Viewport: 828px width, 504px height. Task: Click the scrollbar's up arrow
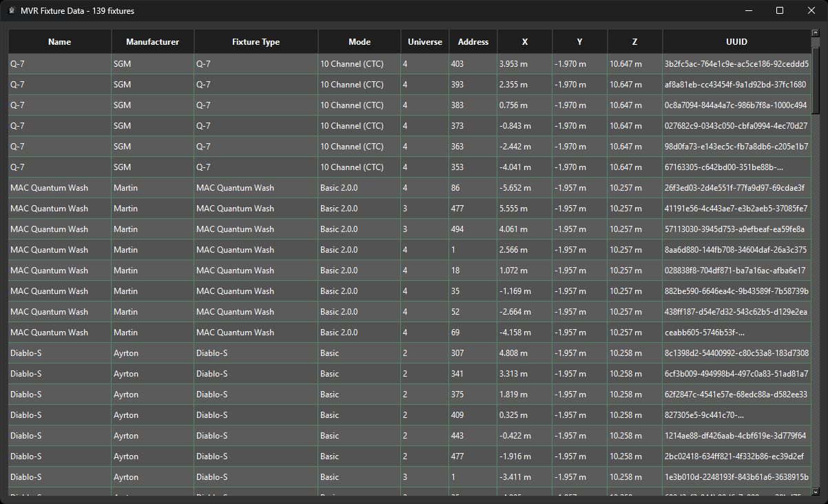(816, 34)
